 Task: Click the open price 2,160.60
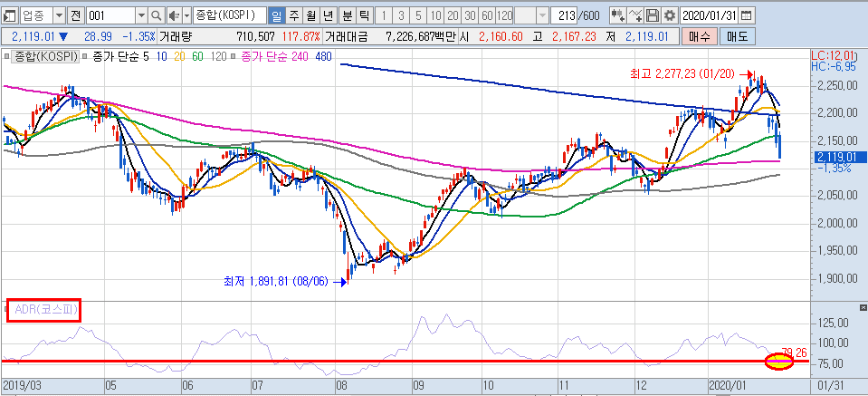500,37
